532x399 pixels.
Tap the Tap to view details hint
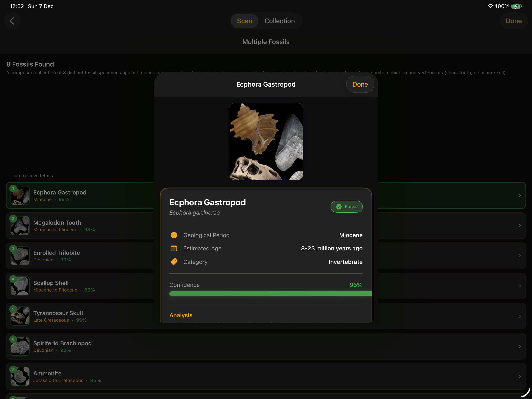click(33, 176)
